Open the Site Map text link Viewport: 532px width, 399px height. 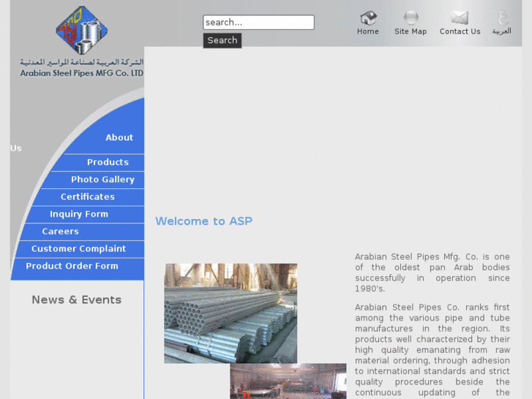click(x=411, y=31)
